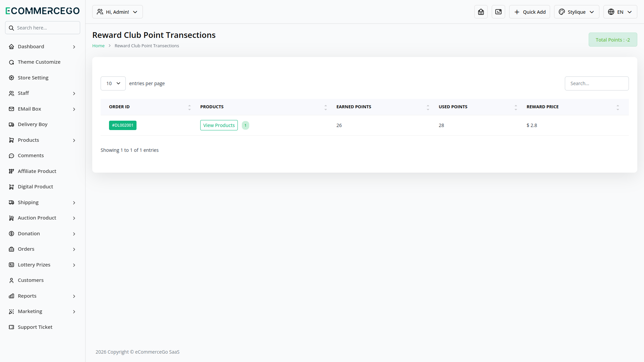Open the Stylique theme dropdown
644x362 pixels.
click(x=577, y=12)
